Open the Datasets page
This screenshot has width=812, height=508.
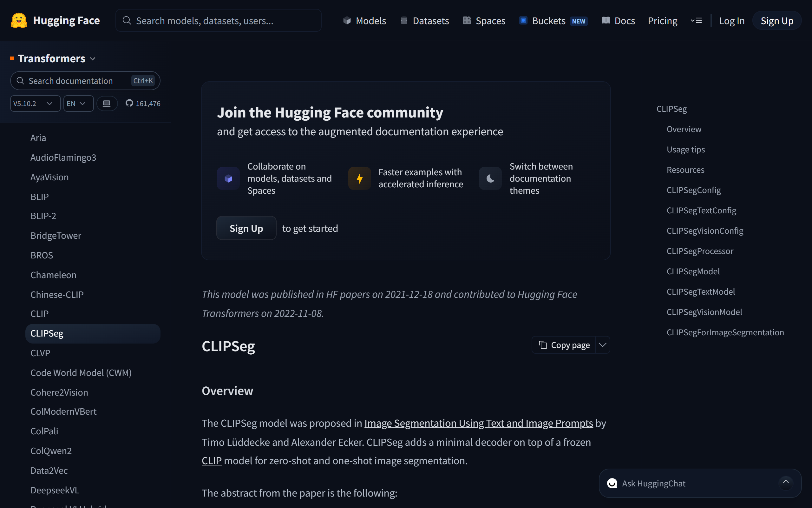pyautogui.click(x=424, y=21)
